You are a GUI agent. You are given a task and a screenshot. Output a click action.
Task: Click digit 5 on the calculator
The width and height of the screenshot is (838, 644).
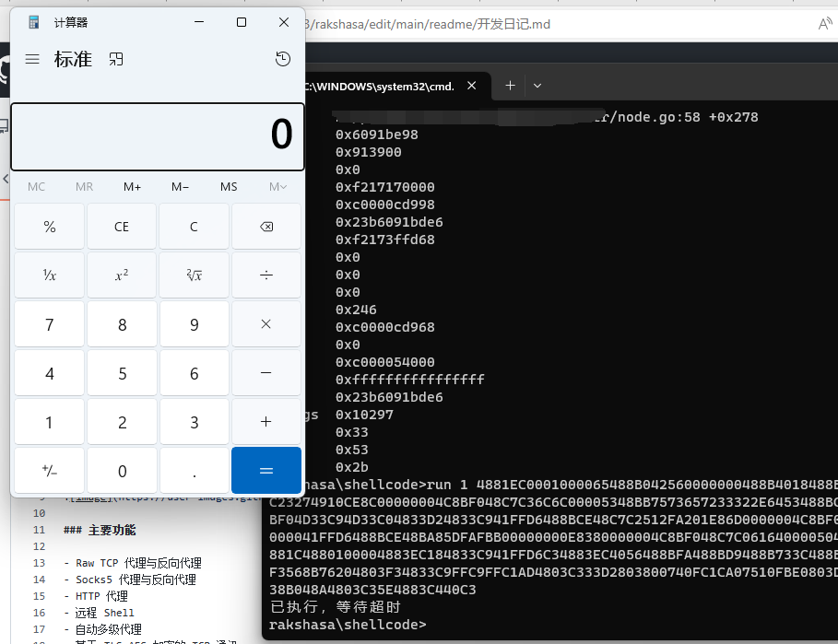click(x=122, y=373)
